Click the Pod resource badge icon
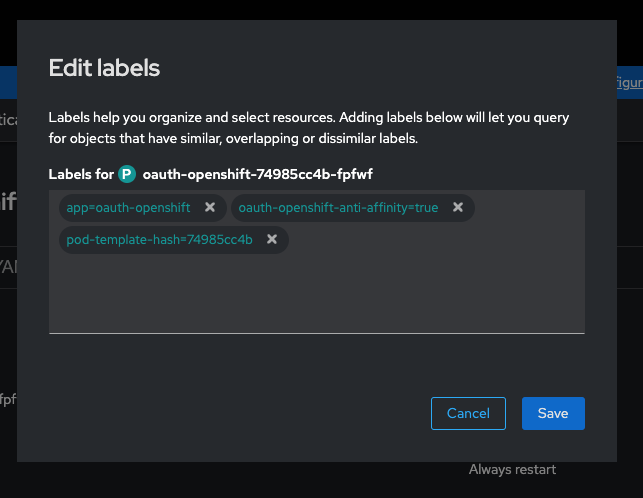 click(x=127, y=174)
